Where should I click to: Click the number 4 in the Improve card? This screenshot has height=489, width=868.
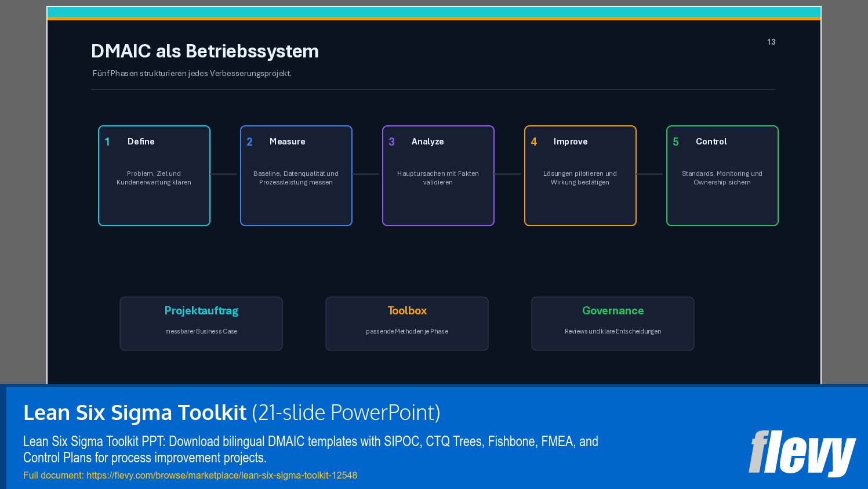coord(533,142)
